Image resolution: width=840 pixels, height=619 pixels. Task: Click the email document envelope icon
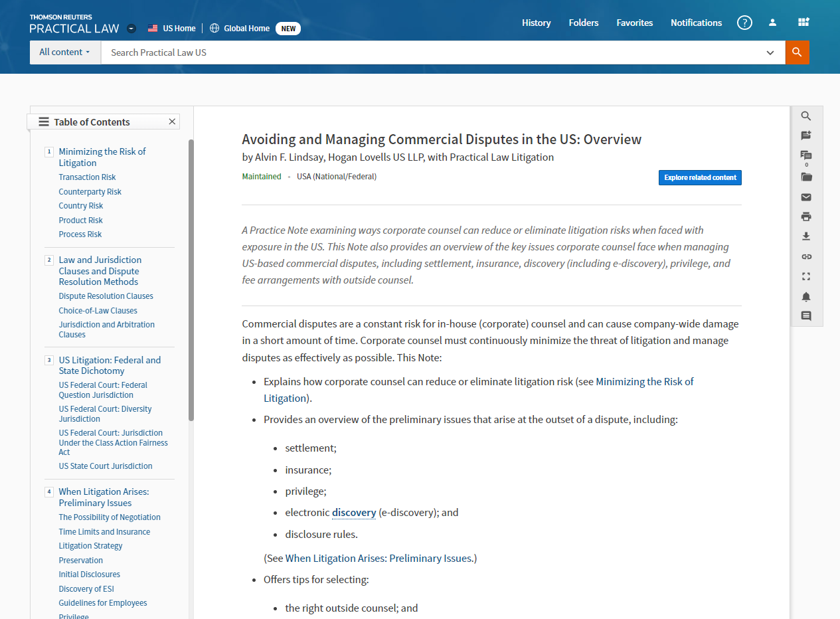(x=806, y=197)
